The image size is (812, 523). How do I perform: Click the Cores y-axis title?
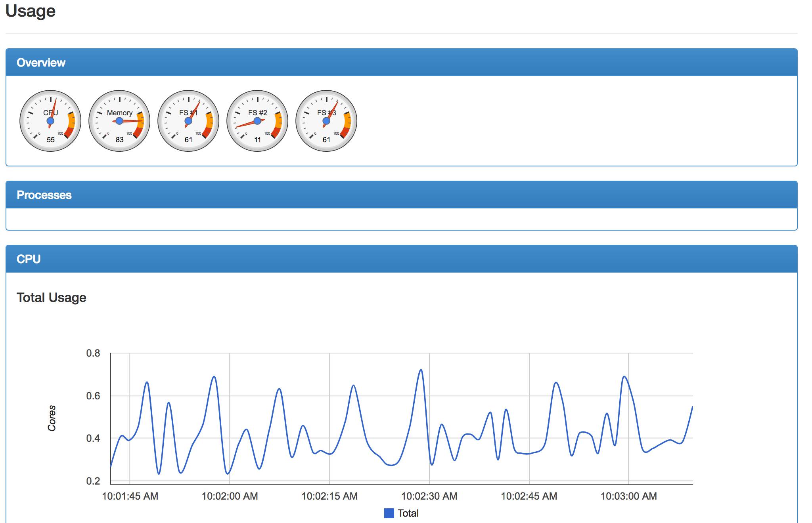click(x=52, y=418)
